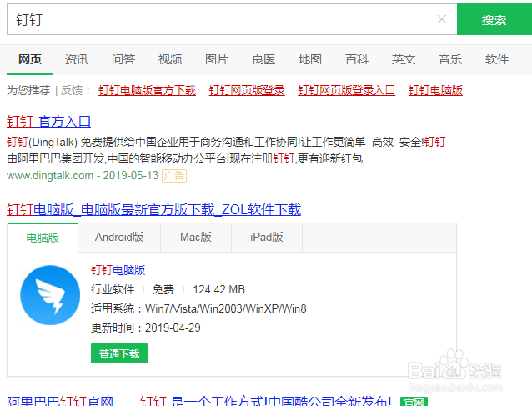The width and height of the screenshot is (532, 406).
Task: Click the 广告 ad label badge
Action: (174, 176)
